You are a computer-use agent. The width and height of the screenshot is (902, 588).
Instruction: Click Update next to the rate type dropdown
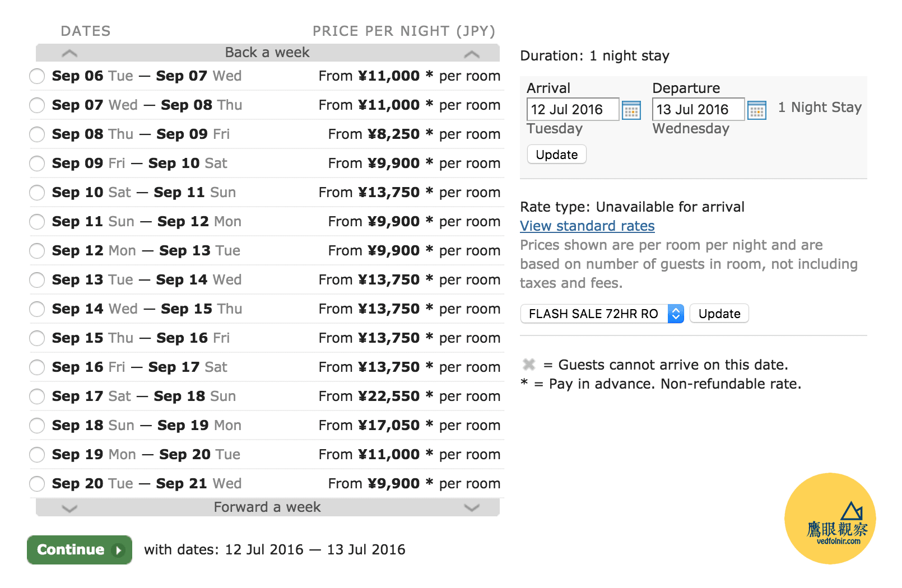click(719, 314)
